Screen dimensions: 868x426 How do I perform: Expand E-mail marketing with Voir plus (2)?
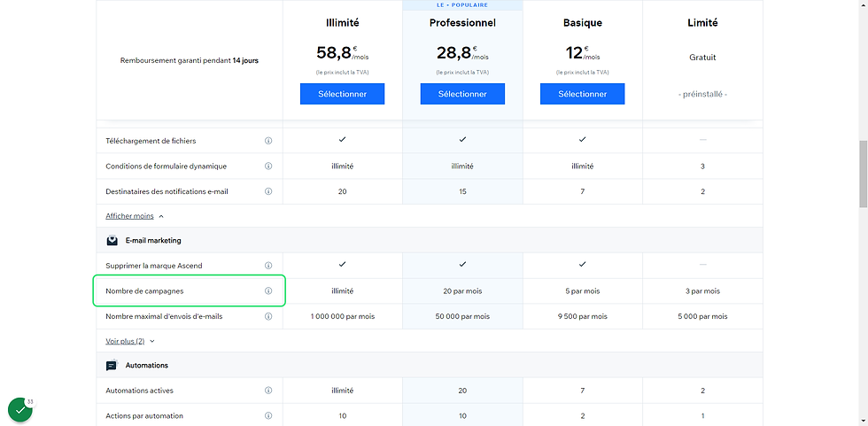click(x=130, y=341)
